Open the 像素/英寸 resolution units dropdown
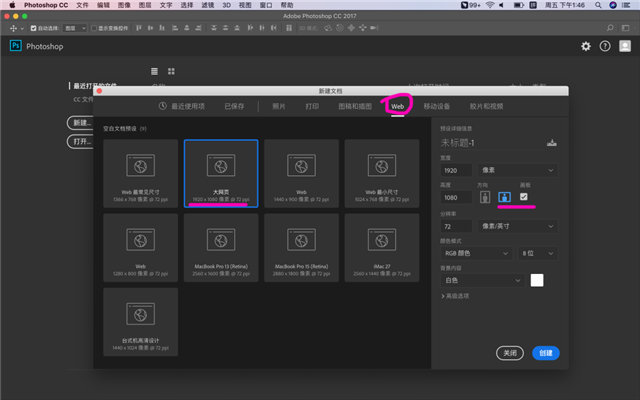 (518, 226)
